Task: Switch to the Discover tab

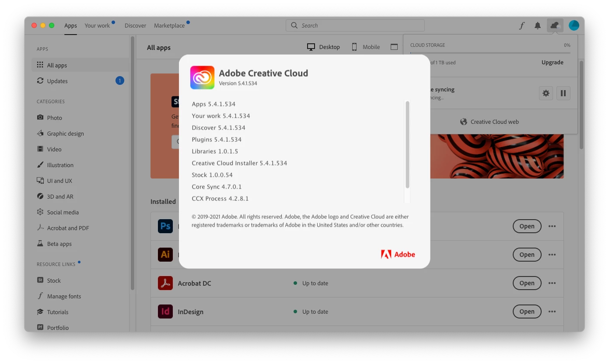Action: (135, 25)
